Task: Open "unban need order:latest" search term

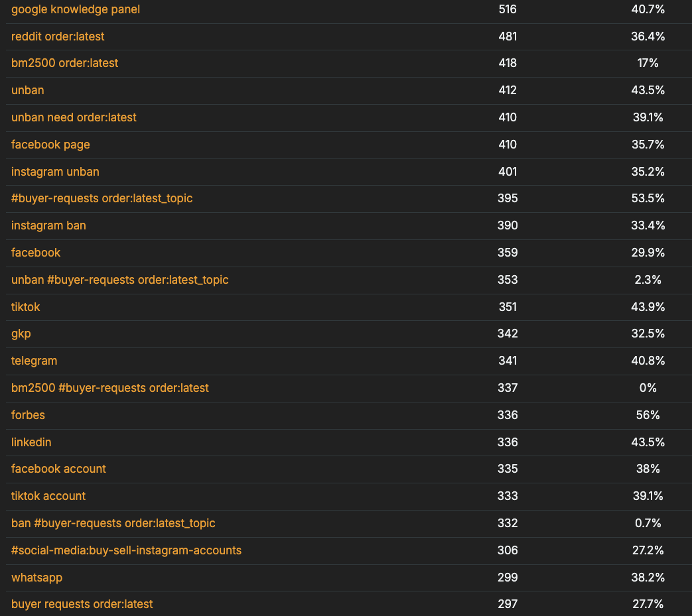Action: click(74, 117)
